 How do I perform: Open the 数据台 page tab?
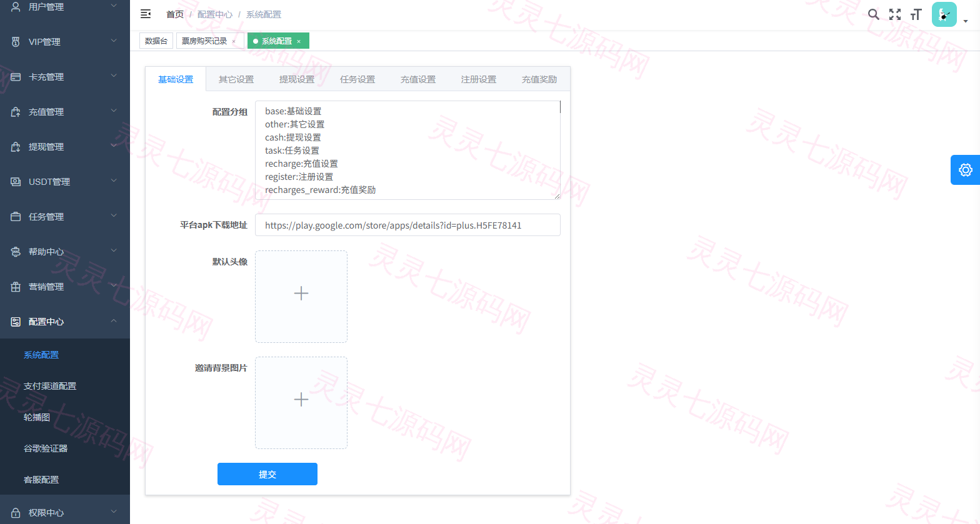point(156,41)
